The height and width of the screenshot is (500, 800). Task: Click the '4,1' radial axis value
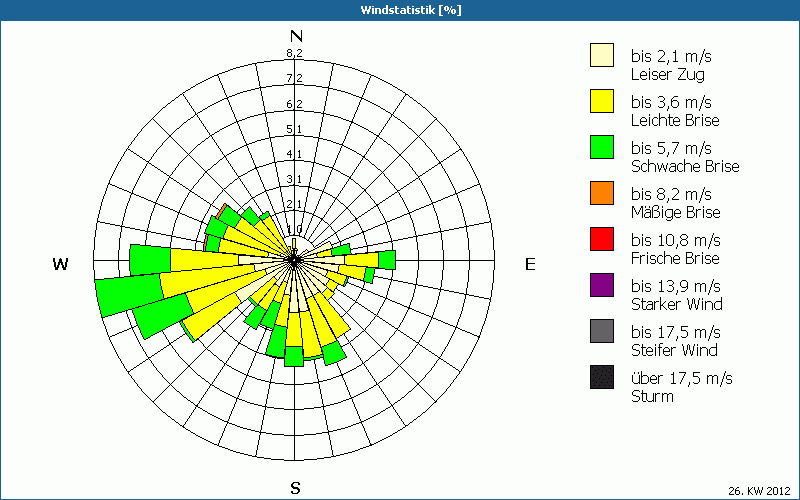294,154
